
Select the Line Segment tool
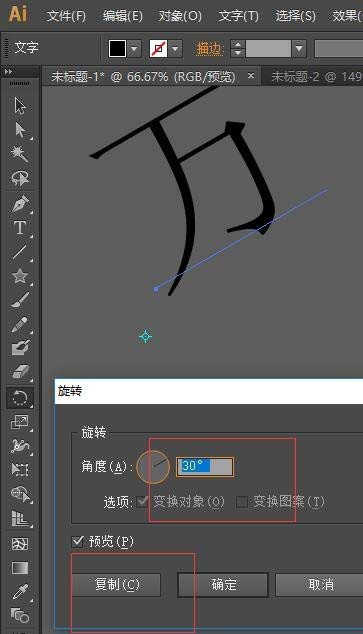(20, 252)
